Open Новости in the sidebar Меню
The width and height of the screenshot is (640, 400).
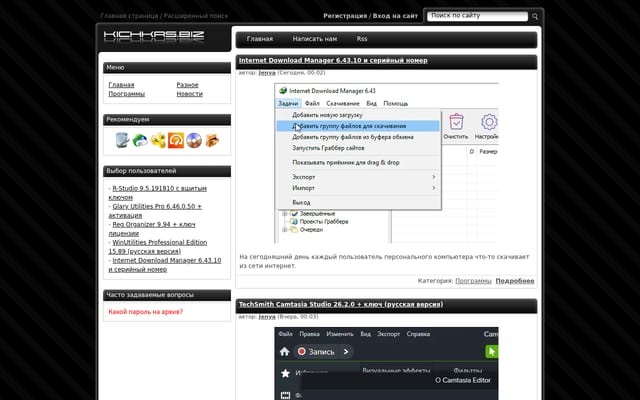pyautogui.click(x=189, y=94)
